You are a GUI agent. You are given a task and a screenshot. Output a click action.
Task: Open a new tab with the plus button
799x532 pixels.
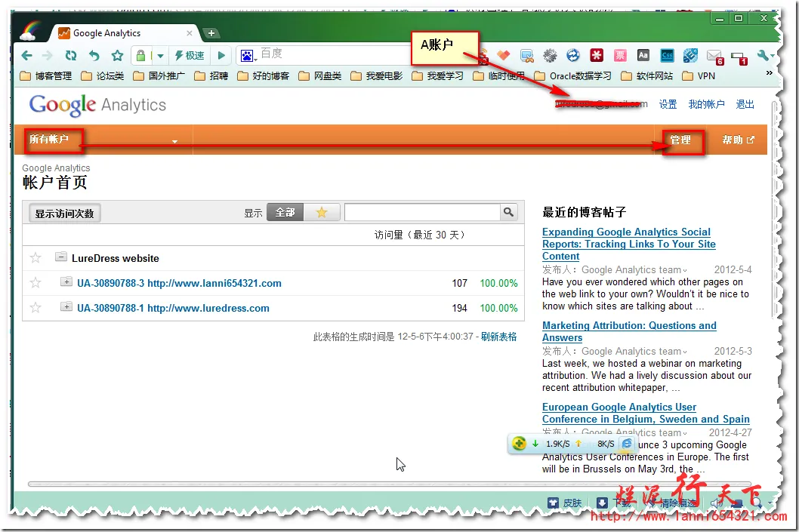pyautogui.click(x=211, y=34)
